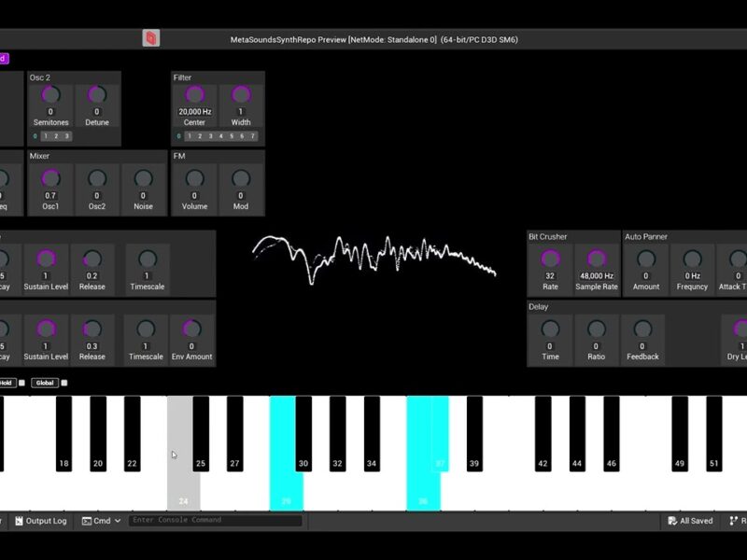Select Osc 2 waveform option 3
Viewport: 747px width, 560px height.
(66, 136)
